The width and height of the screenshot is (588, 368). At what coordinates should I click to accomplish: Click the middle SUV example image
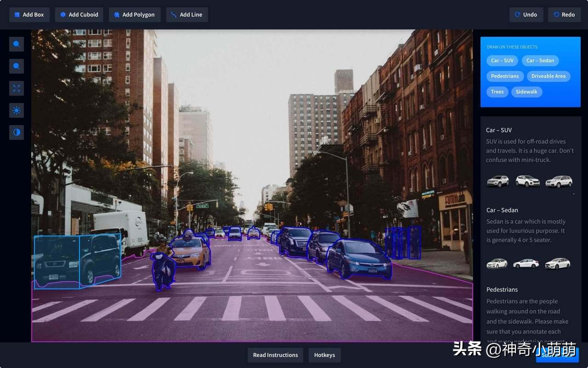click(527, 181)
